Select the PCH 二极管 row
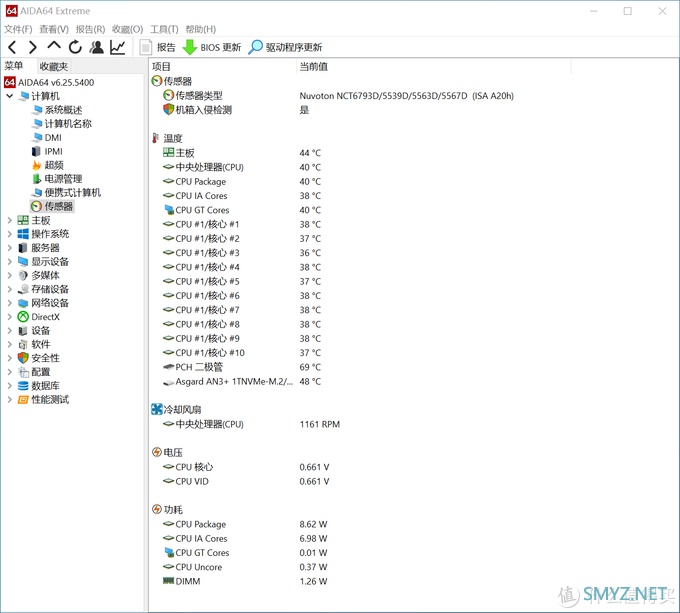The height and width of the screenshot is (613, 680). click(x=242, y=367)
